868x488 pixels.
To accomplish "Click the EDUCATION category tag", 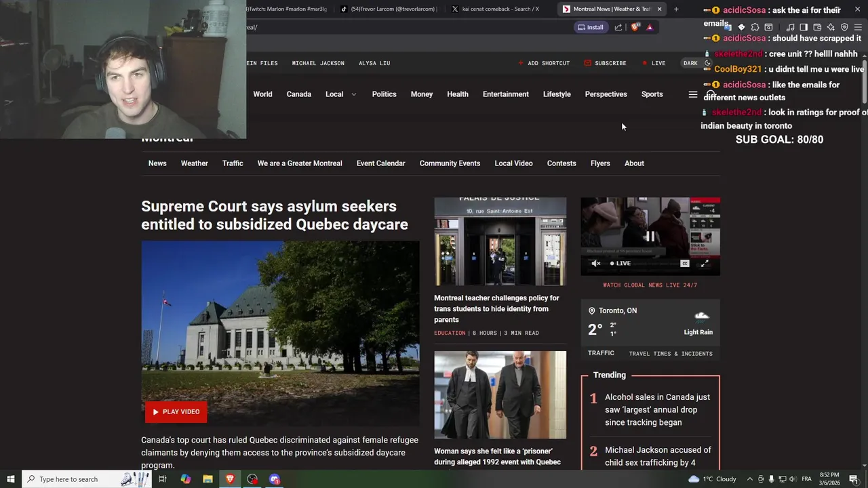I will pyautogui.click(x=450, y=333).
